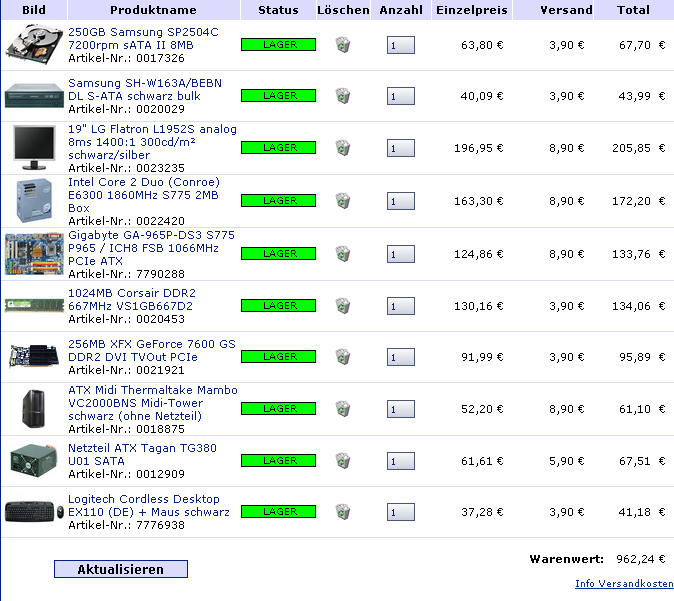Viewport: 674px width, 601px height.
Task: Click quantity field for Logitech Desktop EX110
Action: click(401, 512)
